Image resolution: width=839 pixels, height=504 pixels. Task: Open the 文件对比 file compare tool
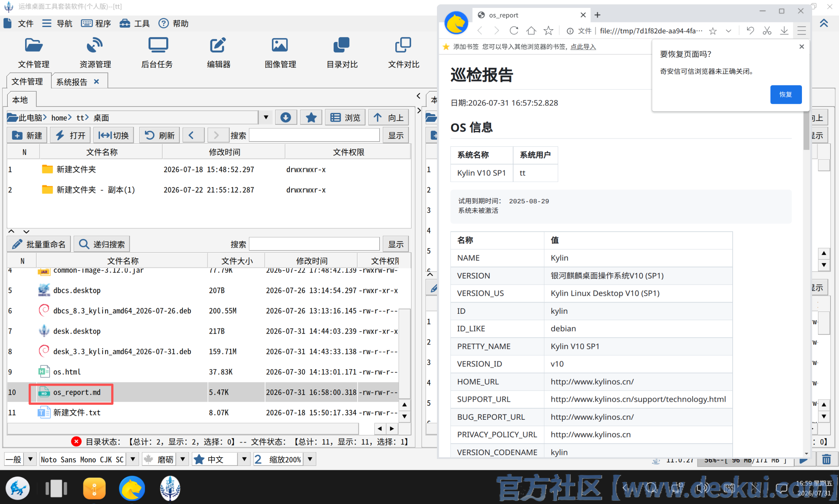(x=403, y=53)
